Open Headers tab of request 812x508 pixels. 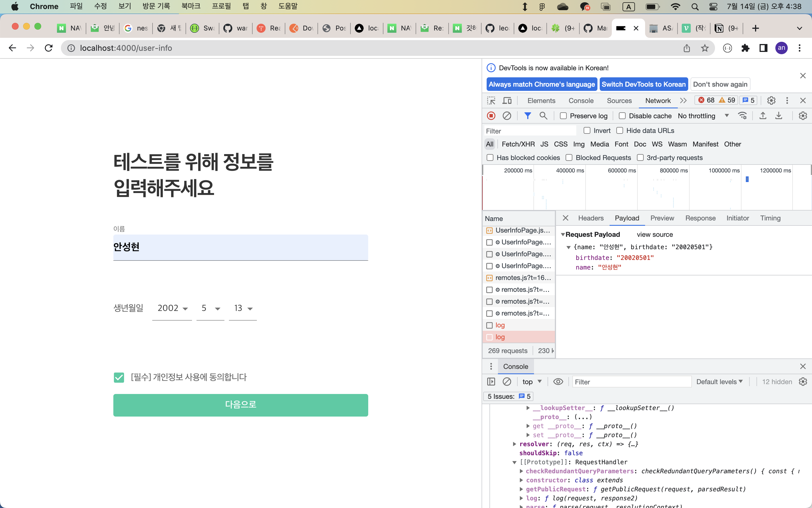point(591,218)
